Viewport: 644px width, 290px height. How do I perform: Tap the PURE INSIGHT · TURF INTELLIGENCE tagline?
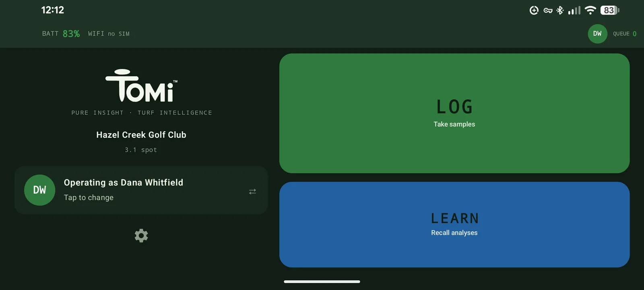[142, 113]
